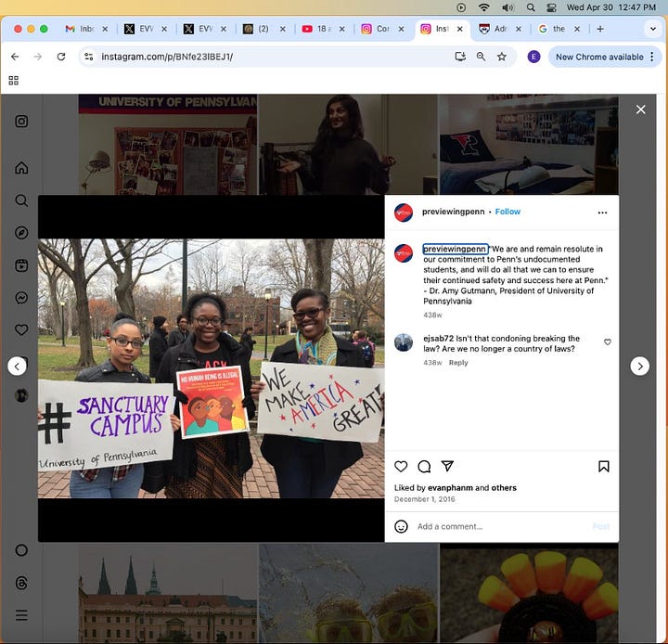Open Notifications heart in sidebar
This screenshot has height=644, width=668.
tap(21, 329)
